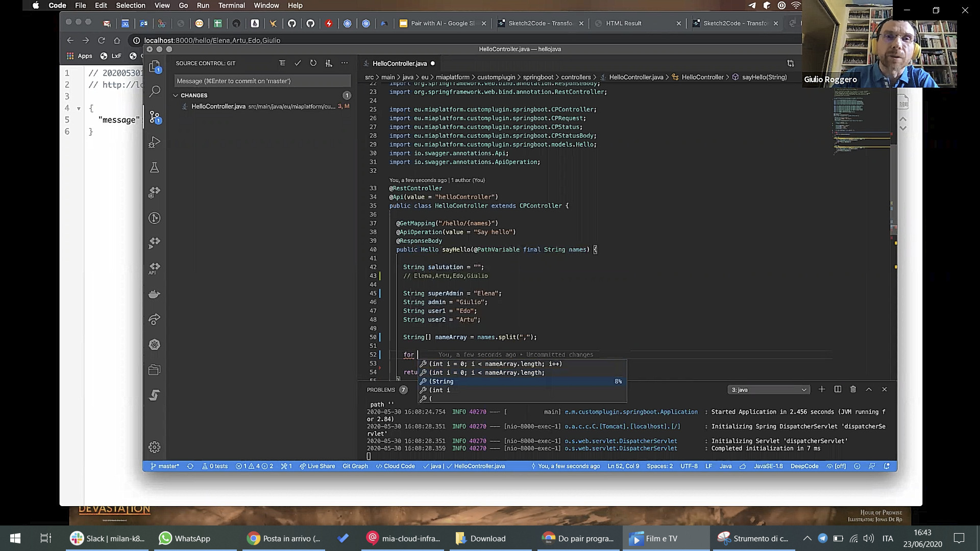Click Live Share in status bar
The image size is (980, 551).
pyautogui.click(x=317, y=466)
